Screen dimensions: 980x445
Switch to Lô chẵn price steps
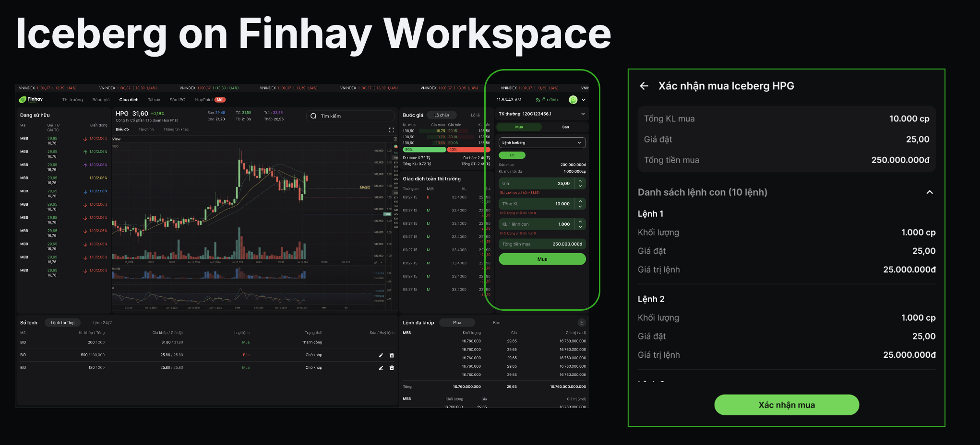click(x=442, y=115)
